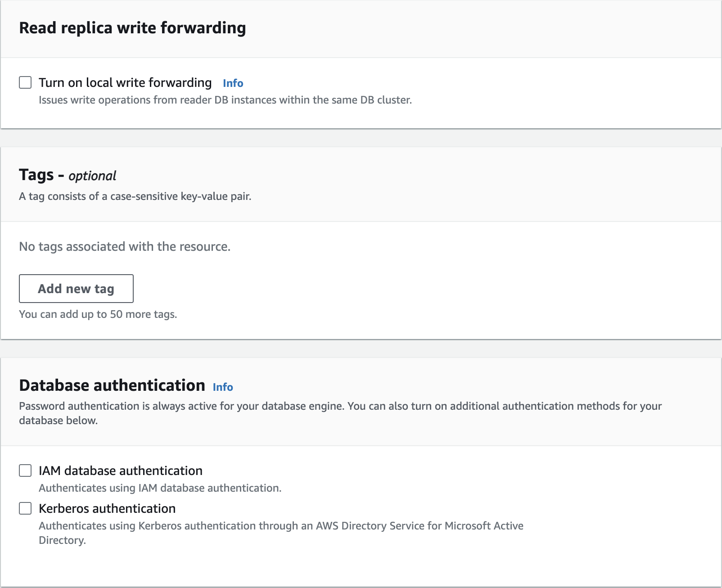Click 'Authenticates using IAM database authentication' helper text
722x588 pixels.
coord(160,488)
